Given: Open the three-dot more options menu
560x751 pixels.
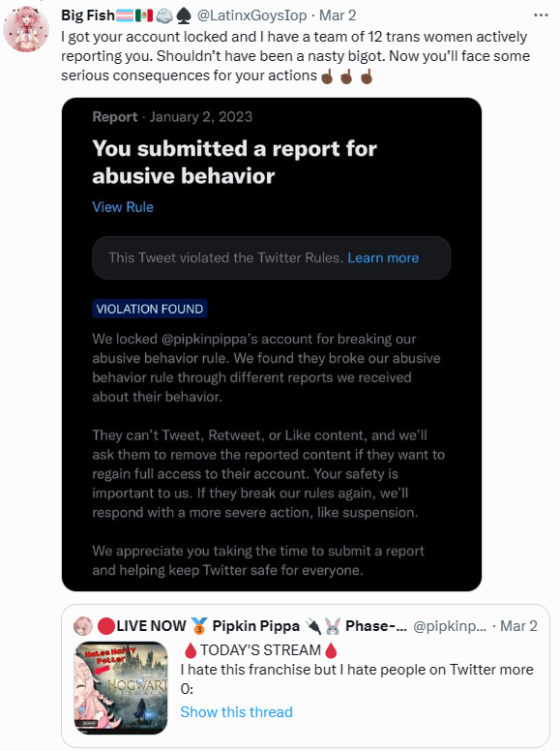Looking at the screenshot, I should click(x=541, y=15).
